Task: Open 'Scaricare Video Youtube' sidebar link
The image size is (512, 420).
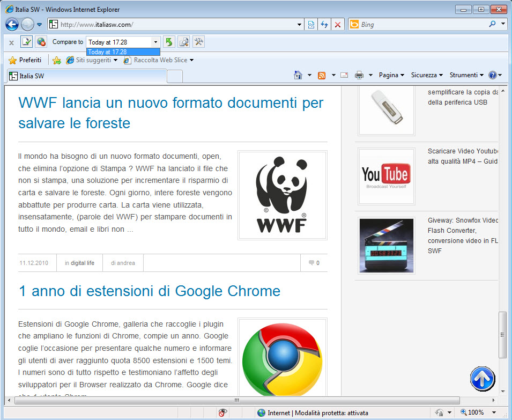Action: coord(463,156)
